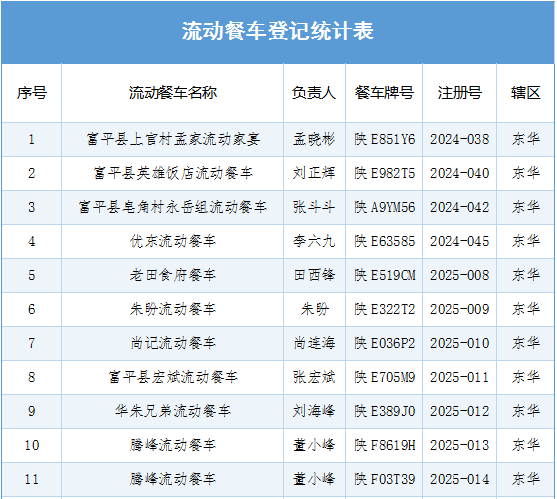Viewport: 557px width, 499px height.
Task: Click the title 流动餐车登记统计表
Action: point(277,31)
